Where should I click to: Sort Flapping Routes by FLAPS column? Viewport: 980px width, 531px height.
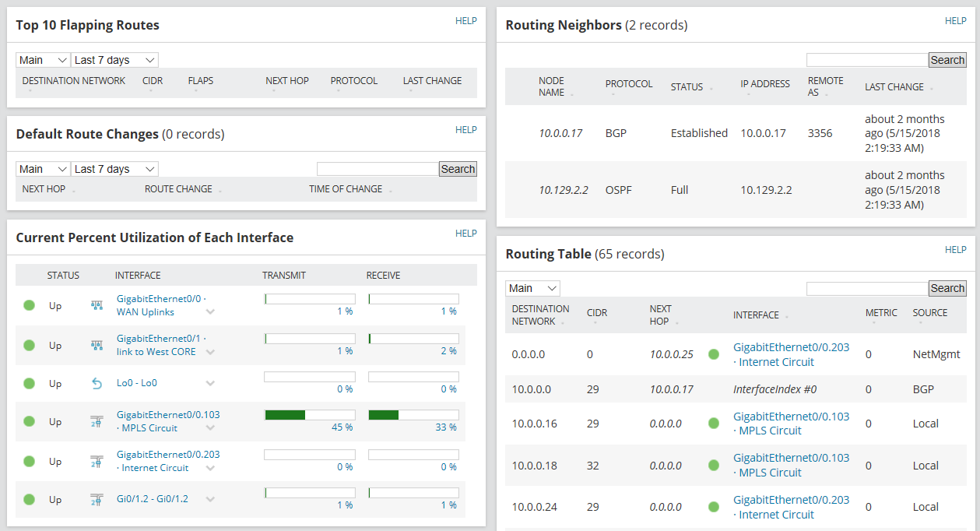pos(200,81)
